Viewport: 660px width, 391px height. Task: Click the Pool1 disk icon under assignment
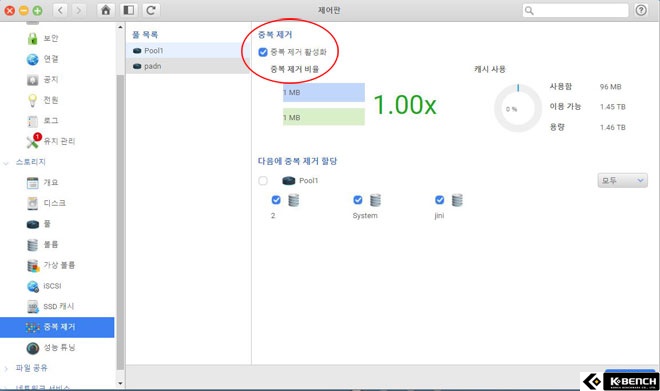289,181
